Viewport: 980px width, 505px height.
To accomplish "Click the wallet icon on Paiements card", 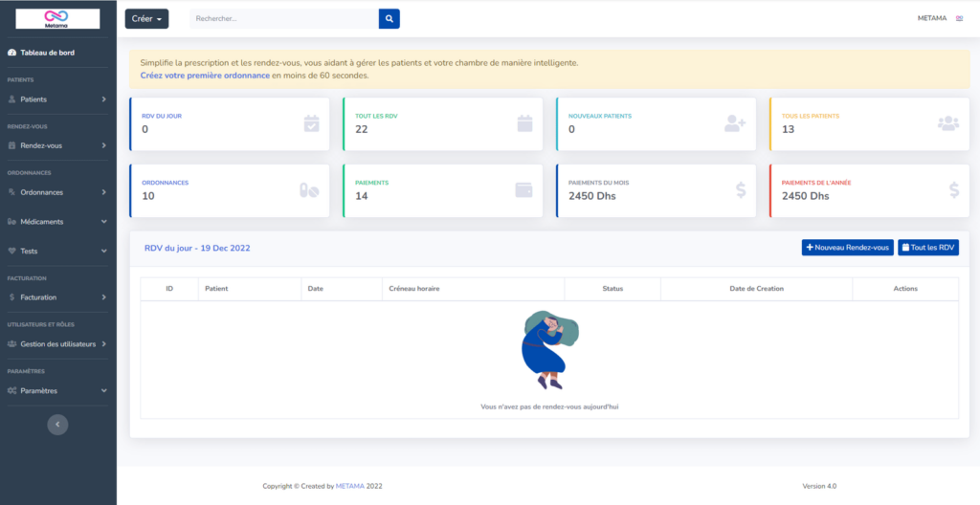I will point(523,190).
